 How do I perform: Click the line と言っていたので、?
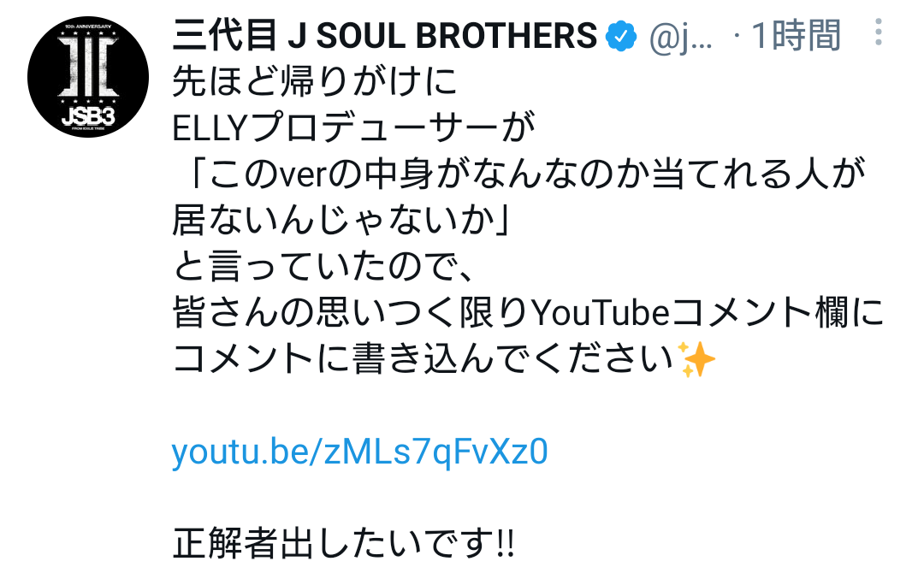tap(323, 266)
